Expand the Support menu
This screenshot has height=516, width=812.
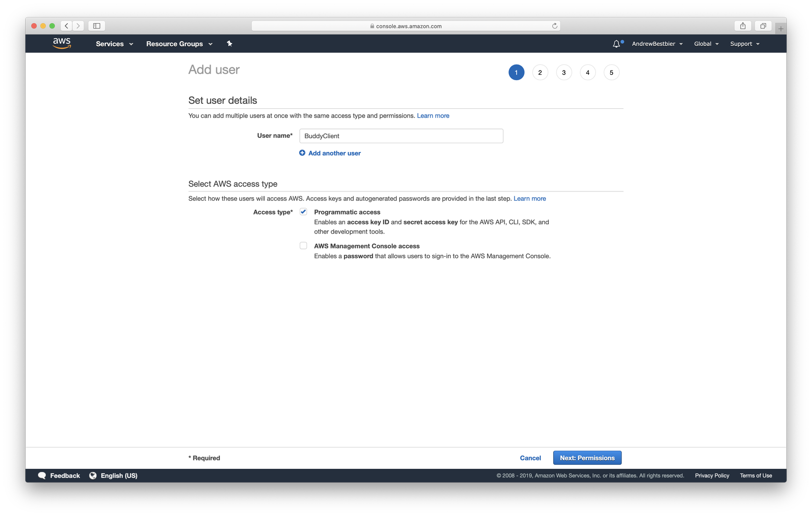(745, 44)
